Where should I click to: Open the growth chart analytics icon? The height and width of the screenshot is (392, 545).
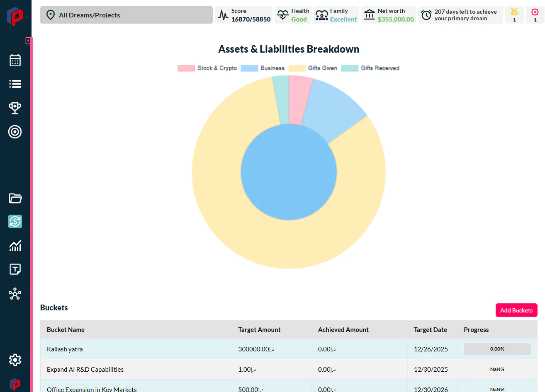click(15, 246)
